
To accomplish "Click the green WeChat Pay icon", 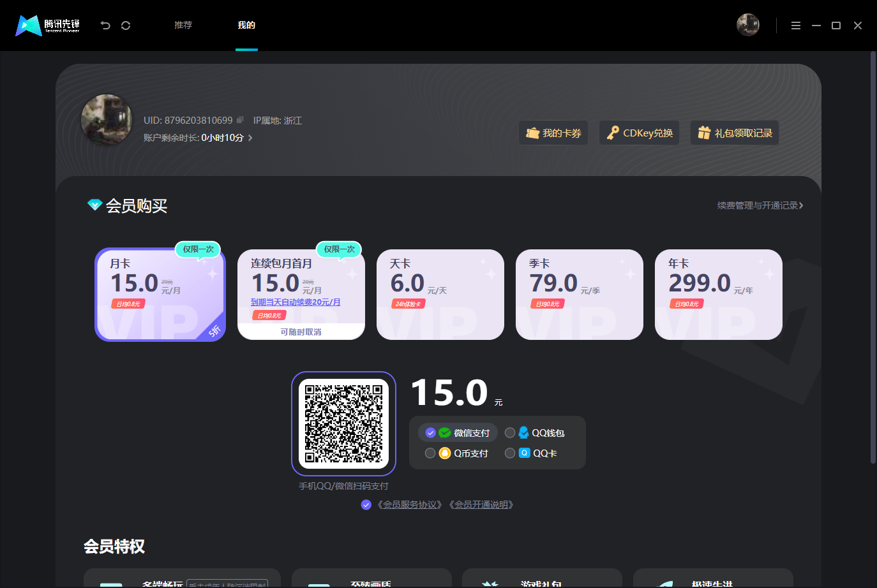I will [445, 432].
